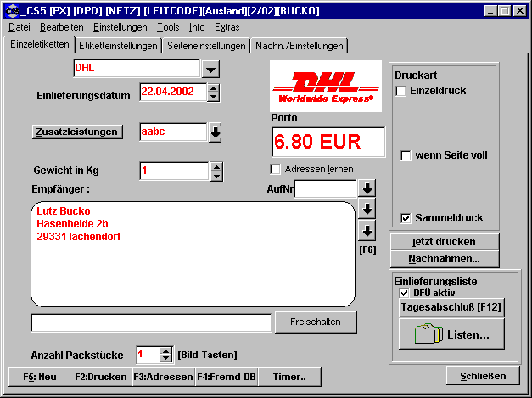
Task: Open the Datei menu
Action: [x=20, y=27]
